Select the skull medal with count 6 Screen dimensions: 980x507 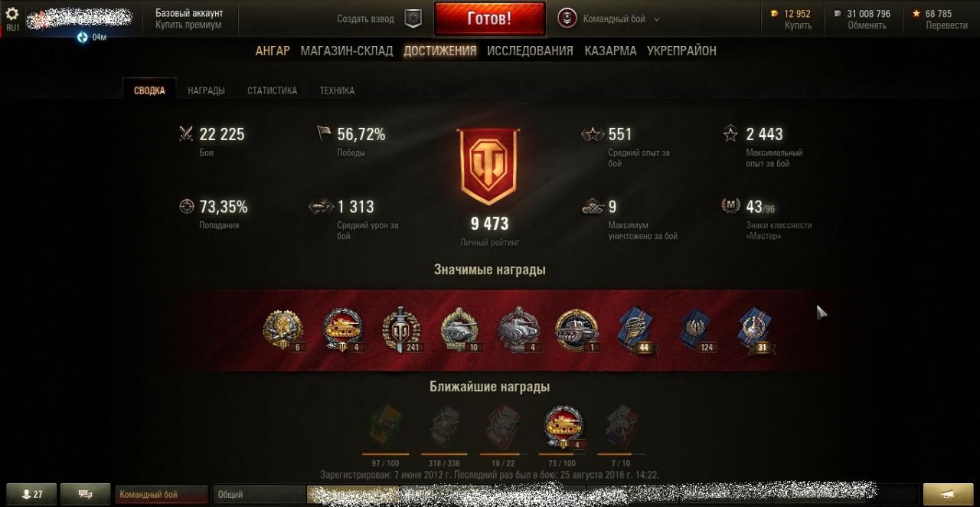pos(284,330)
